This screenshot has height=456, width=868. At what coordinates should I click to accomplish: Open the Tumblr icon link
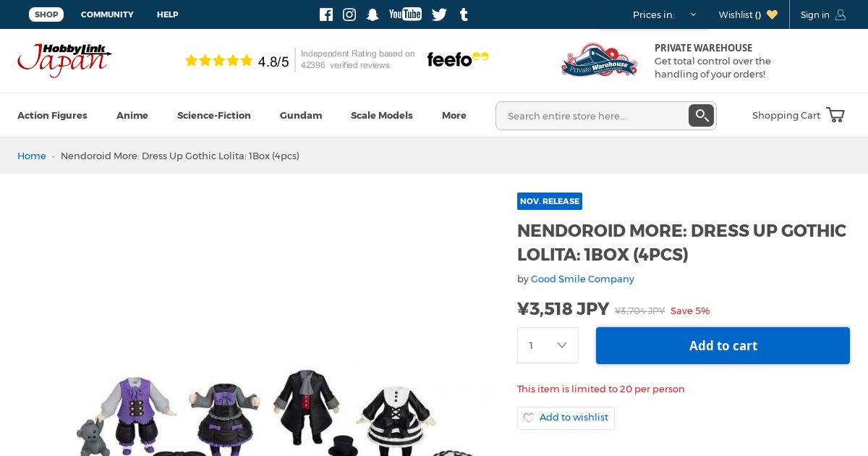coord(464,14)
